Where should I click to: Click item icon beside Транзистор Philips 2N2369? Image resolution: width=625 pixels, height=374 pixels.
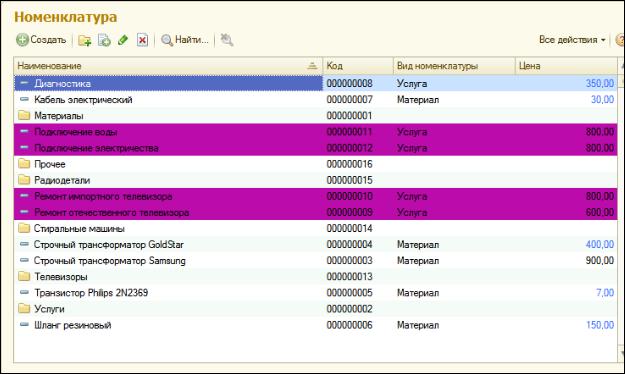pyautogui.click(x=24, y=292)
